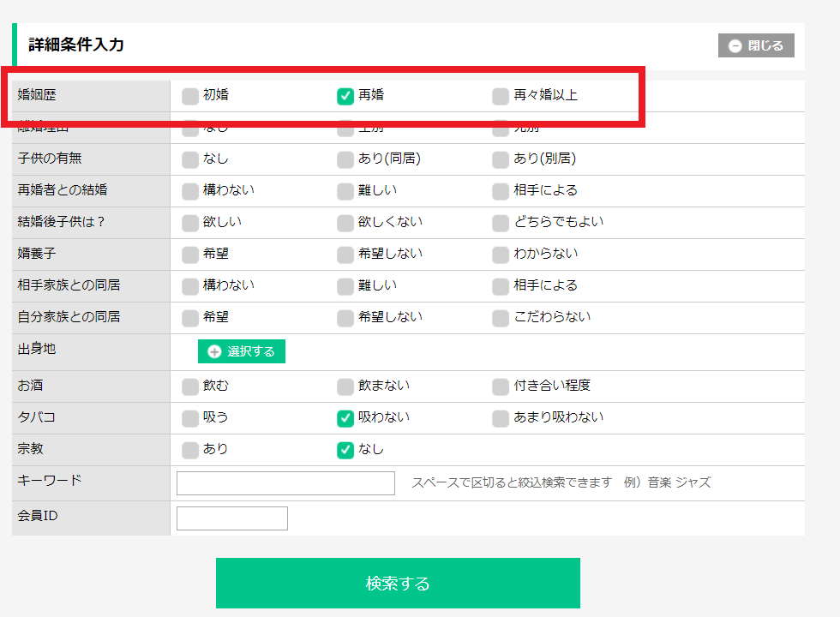Click the green 選択する button for 出身地
Screen dimensions: 840x617
pos(242,351)
